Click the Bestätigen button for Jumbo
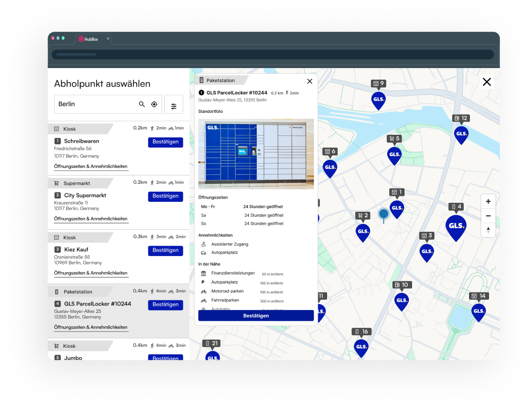The image size is (532, 408). pos(166,358)
